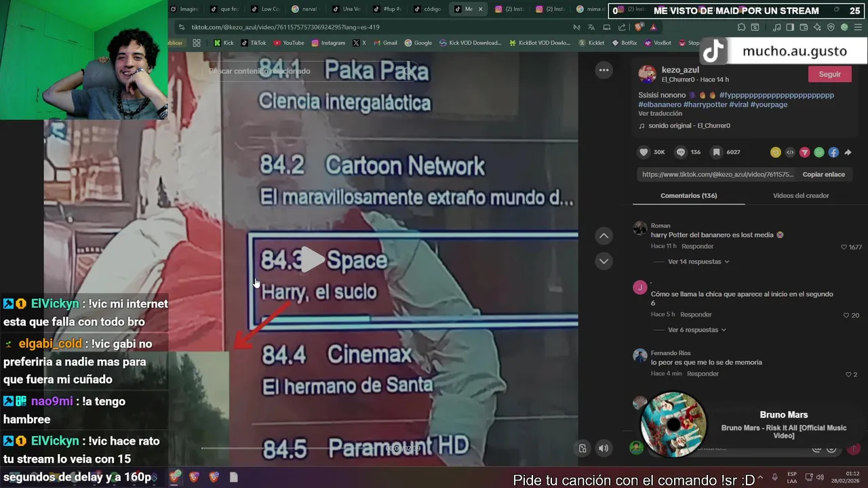The width and height of the screenshot is (868, 488).
Task: Click the #harrypotter hashtag
Action: coord(705,104)
